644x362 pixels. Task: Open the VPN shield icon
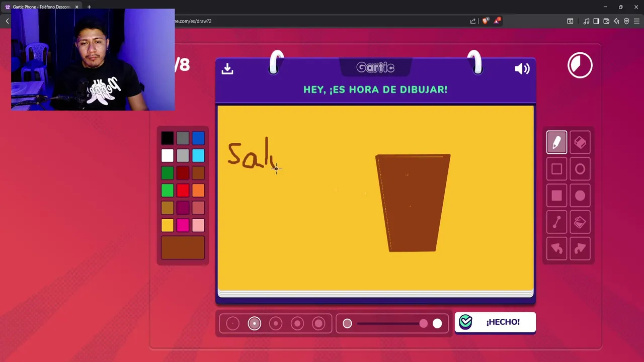click(626, 21)
